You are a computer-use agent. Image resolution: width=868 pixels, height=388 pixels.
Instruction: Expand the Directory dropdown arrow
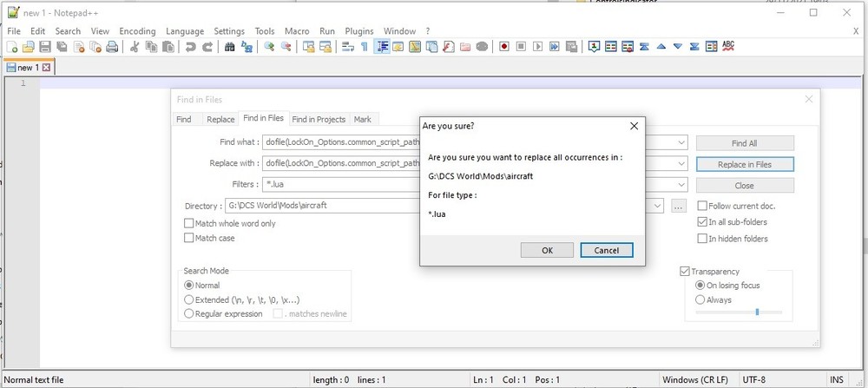658,206
